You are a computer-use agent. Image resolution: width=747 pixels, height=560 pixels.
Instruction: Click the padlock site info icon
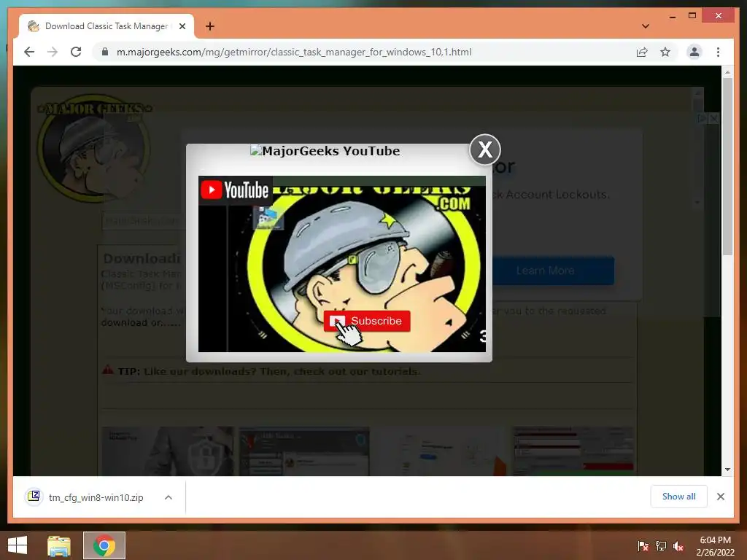click(x=105, y=52)
